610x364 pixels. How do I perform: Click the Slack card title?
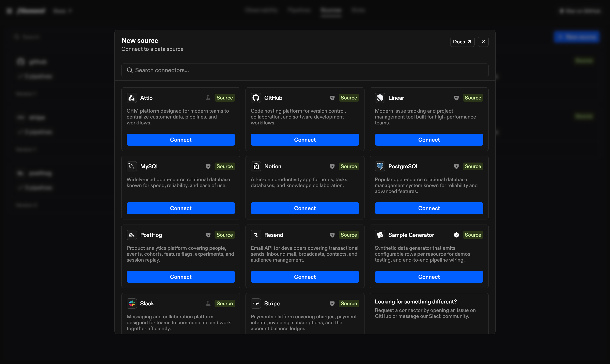click(147, 303)
